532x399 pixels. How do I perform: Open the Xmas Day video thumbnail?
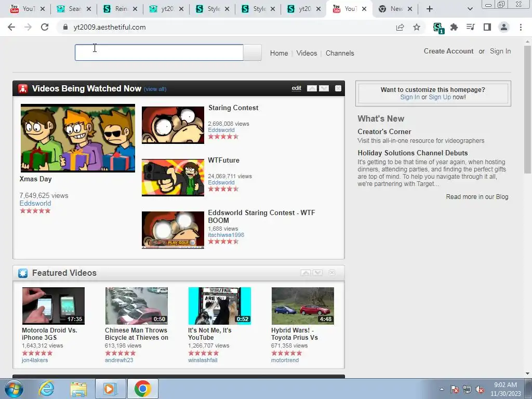[78, 138]
